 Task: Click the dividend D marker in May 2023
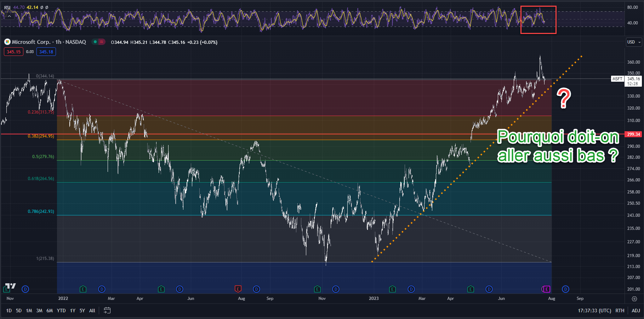click(x=489, y=289)
